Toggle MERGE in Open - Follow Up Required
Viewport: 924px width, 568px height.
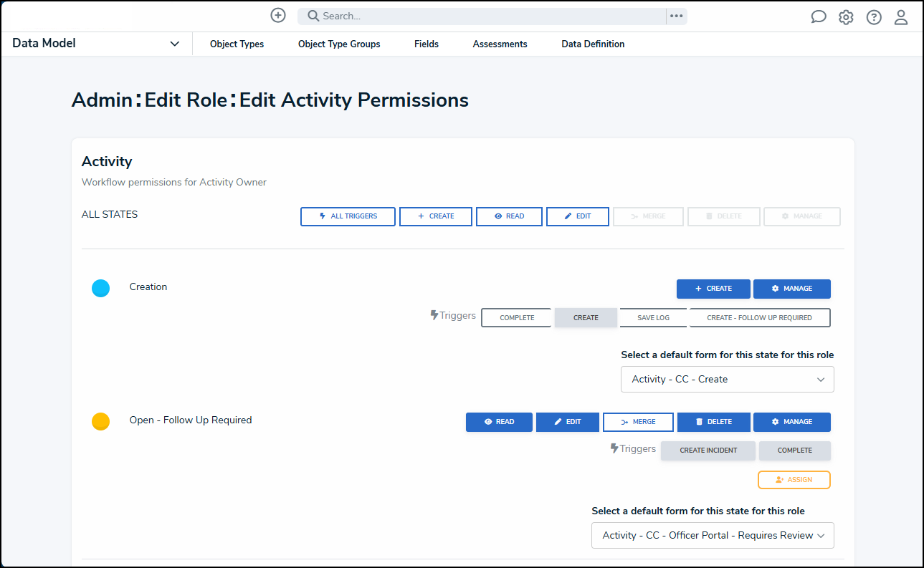638,422
